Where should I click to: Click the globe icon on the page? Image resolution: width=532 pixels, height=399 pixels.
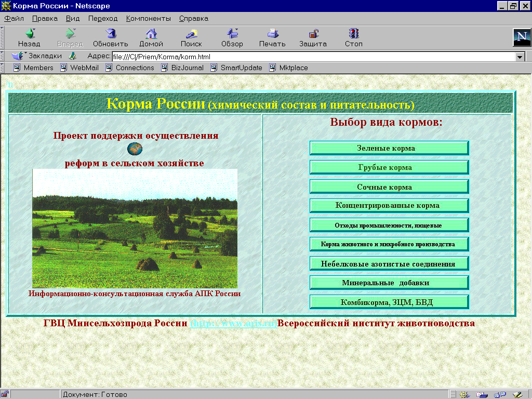[x=135, y=149]
